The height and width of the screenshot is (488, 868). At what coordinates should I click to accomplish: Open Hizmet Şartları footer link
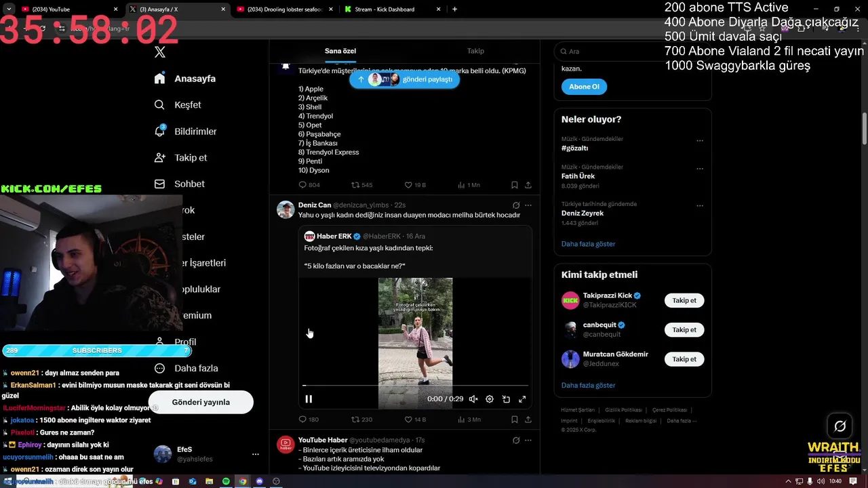click(x=578, y=410)
